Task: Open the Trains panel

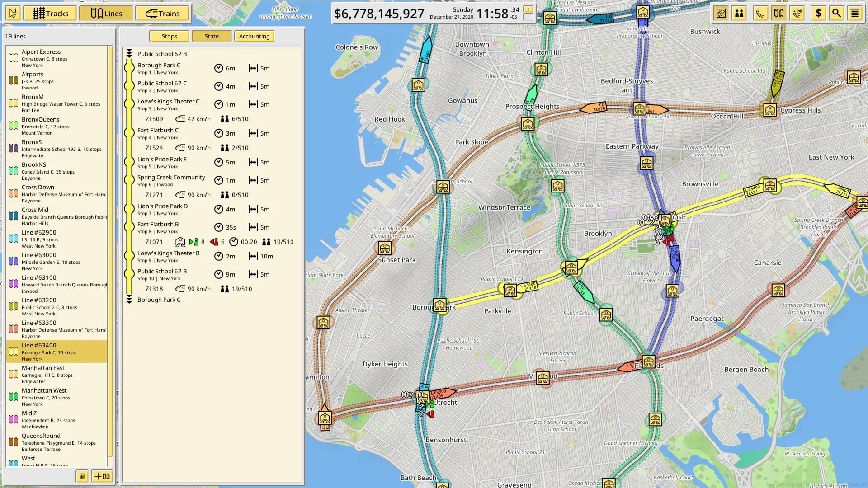Action: tap(162, 13)
